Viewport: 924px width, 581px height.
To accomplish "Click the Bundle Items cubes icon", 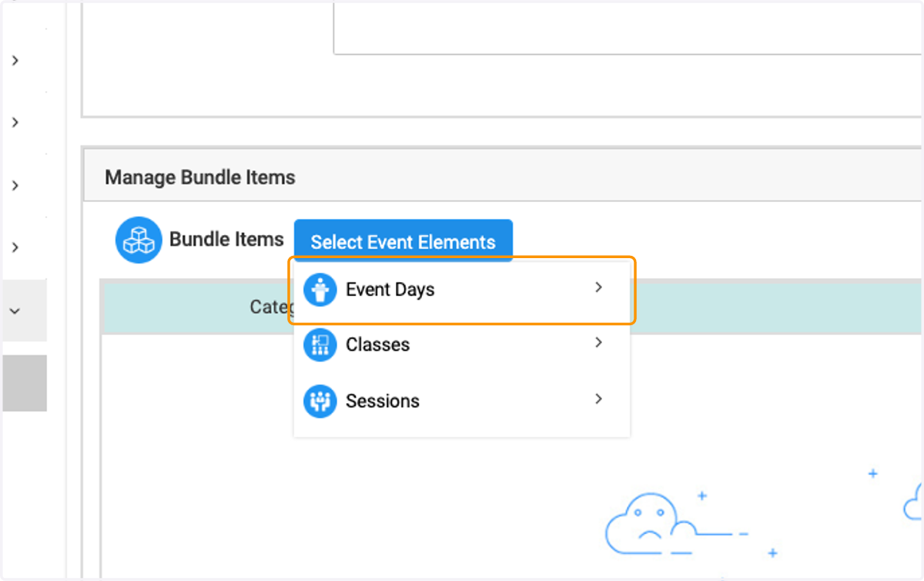I will coord(139,240).
